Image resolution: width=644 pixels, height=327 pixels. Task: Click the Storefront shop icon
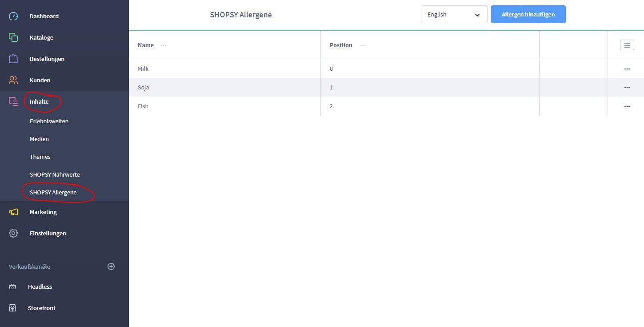coord(12,308)
